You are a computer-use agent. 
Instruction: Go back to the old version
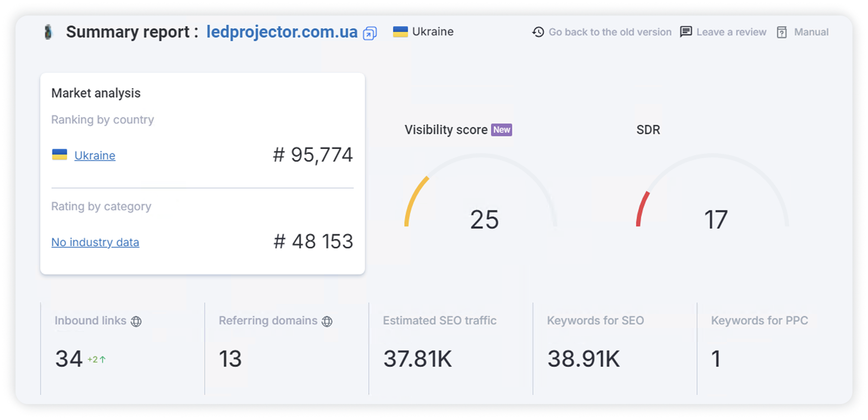610,32
